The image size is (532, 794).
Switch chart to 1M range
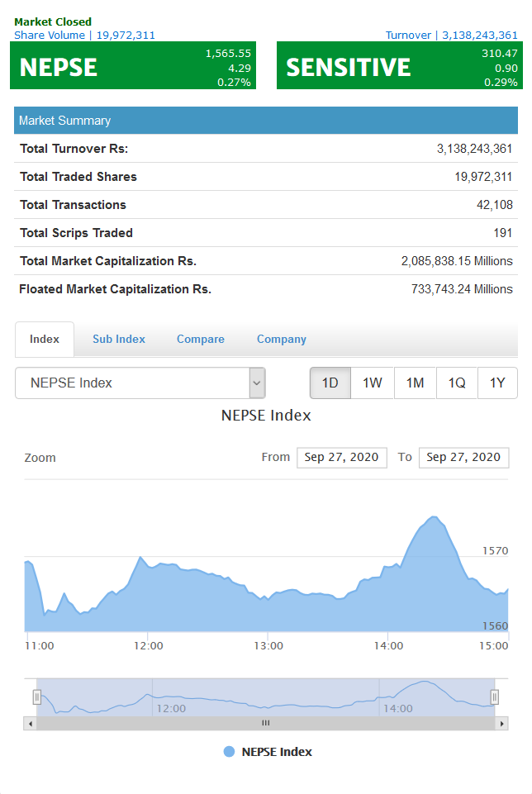(415, 383)
